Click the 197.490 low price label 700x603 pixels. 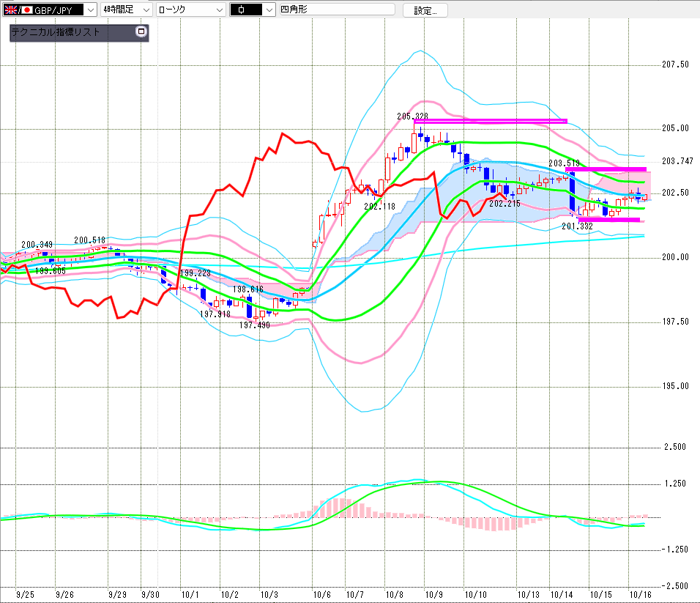click(x=255, y=325)
